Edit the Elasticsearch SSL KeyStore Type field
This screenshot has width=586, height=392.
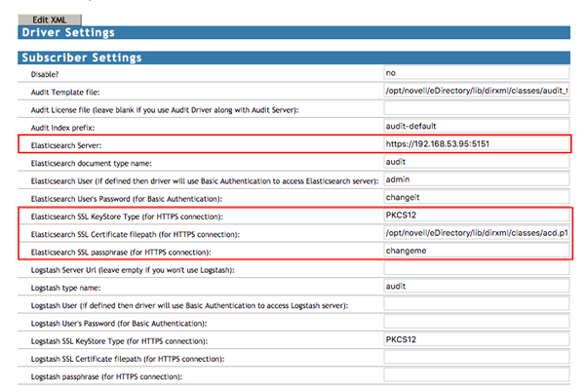[x=476, y=215]
